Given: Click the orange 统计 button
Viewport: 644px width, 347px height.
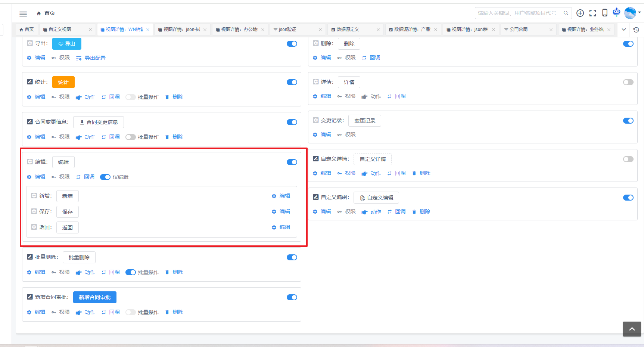Looking at the screenshot, I should tap(63, 82).
